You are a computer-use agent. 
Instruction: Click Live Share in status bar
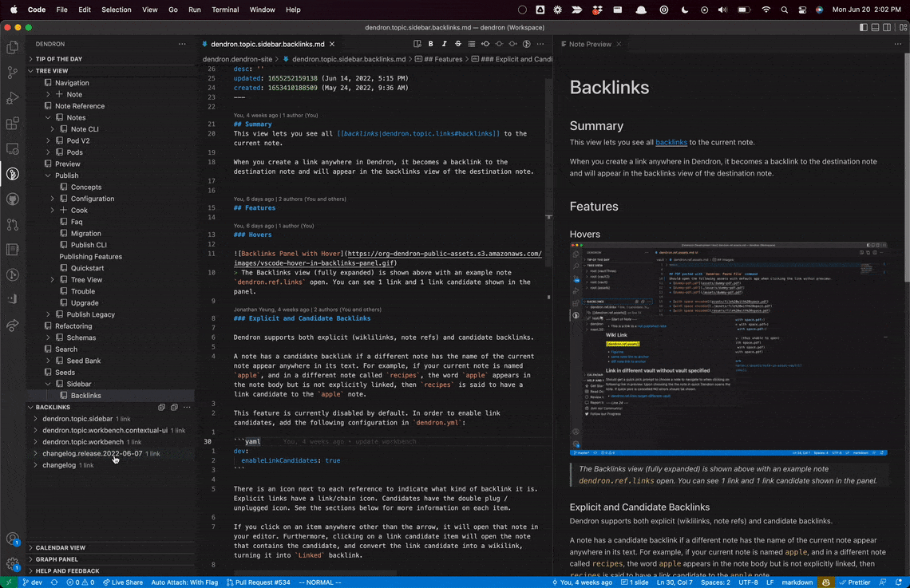[122, 582]
